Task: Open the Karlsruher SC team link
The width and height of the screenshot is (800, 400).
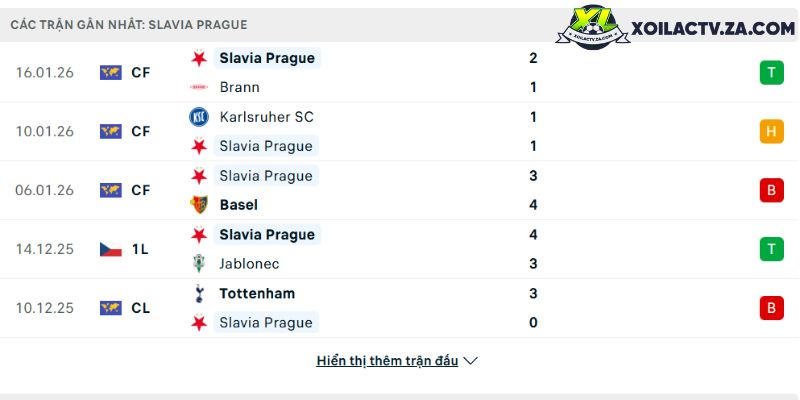Action: tap(266, 117)
